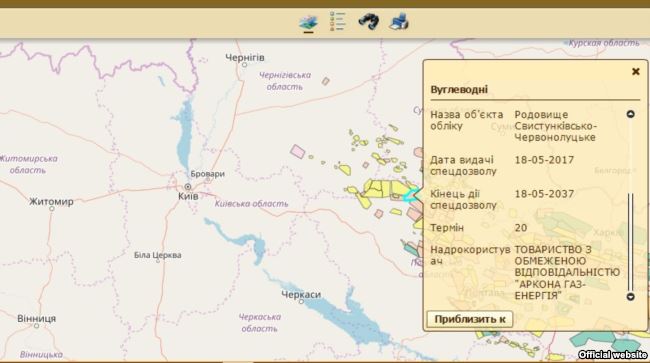Viewport: 650px width, 363px height.
Task: Click the Житомир city marker
Action: point(52,209)
